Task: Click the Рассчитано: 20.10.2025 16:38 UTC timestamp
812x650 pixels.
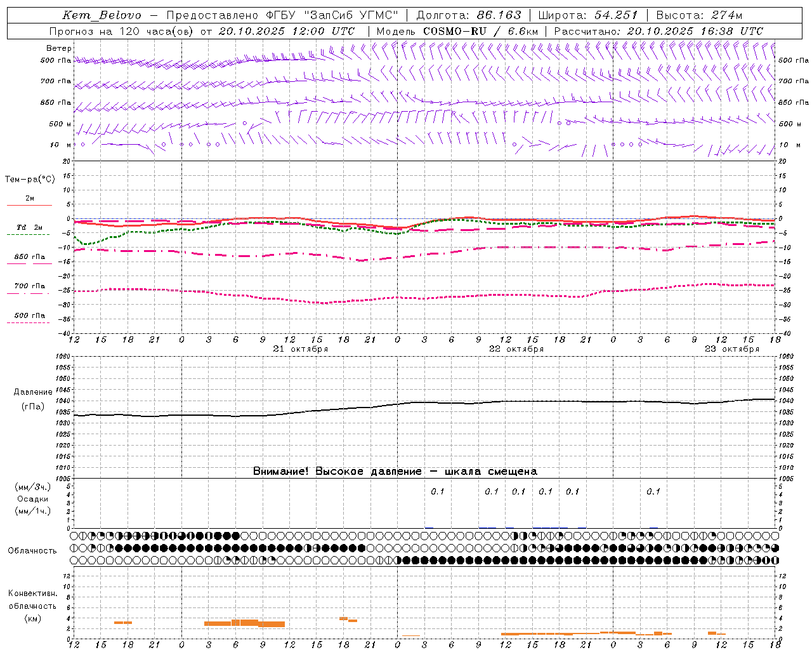Action: point(658,31)
